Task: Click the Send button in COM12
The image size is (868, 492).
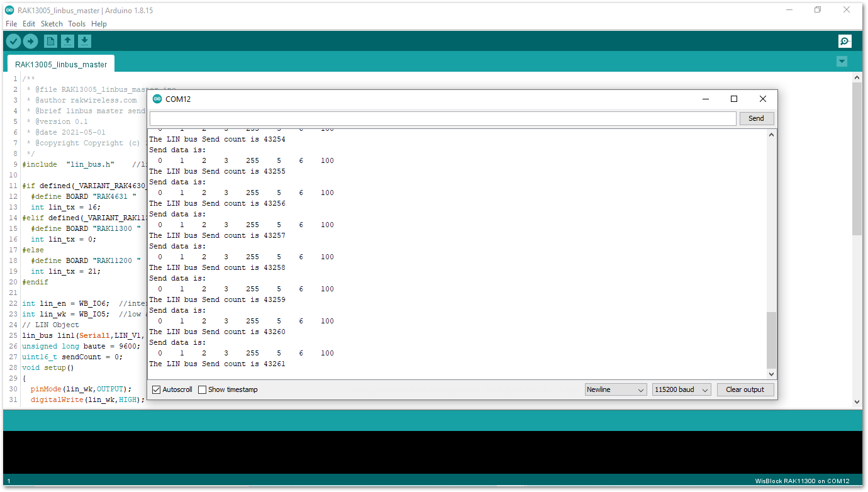Action: [x=757, y=118]
